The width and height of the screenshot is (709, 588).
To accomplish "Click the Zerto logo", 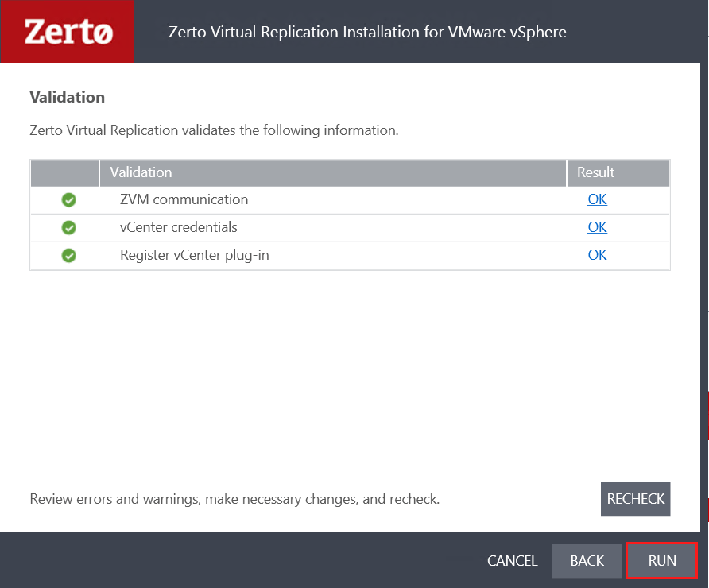I will pos(68,32).
